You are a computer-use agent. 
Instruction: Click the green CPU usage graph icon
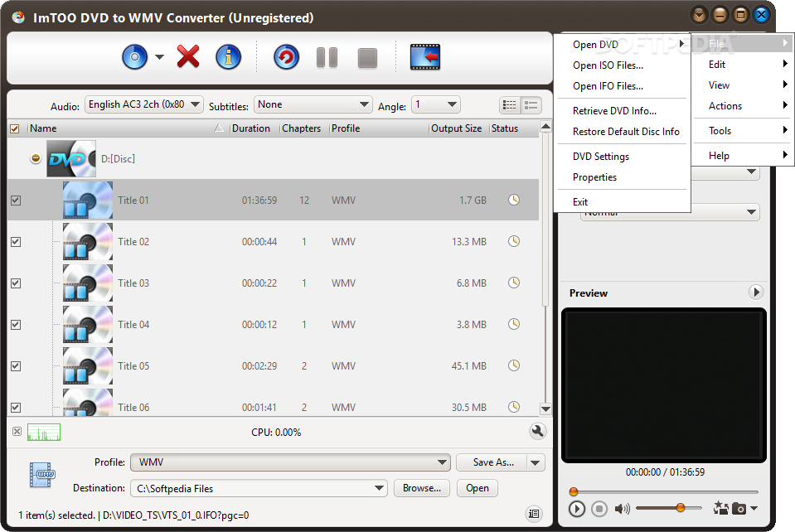(44, 433)
